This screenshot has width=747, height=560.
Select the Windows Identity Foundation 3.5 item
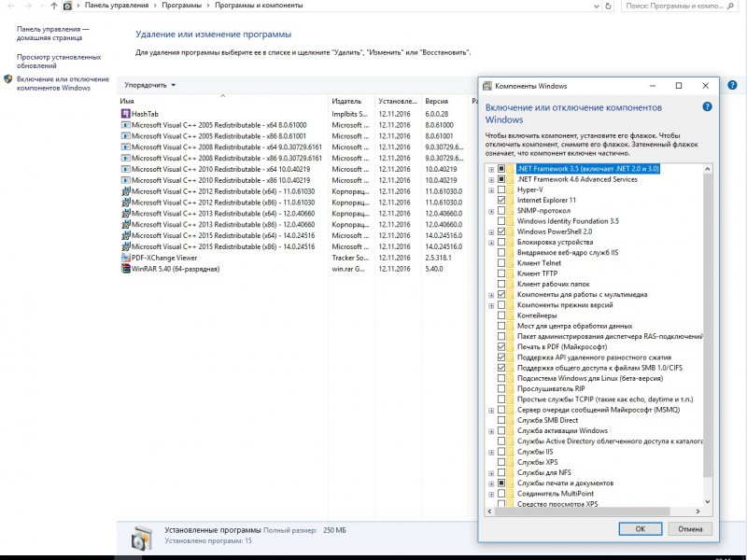pos(568,221)
